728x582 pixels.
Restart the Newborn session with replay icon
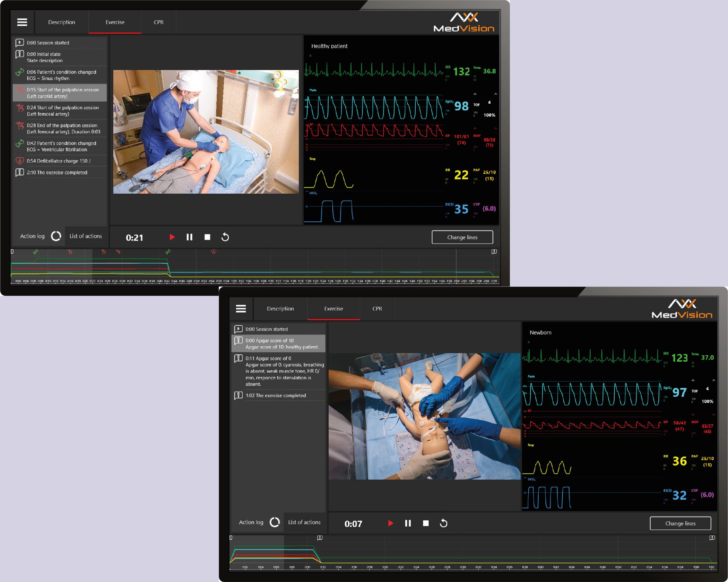point(444,523)
